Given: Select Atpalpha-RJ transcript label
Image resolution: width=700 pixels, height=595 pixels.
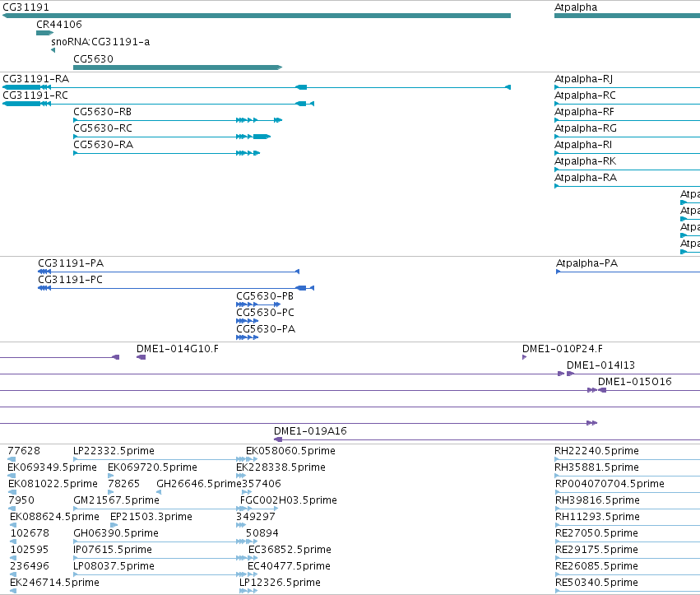Looking at the screenshot, I should [583, 79].
